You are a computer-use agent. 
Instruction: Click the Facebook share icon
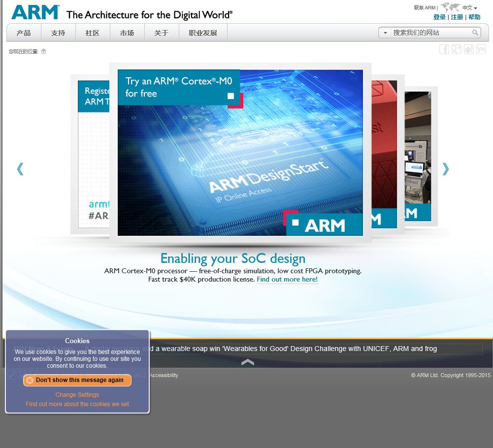point(444,49)
